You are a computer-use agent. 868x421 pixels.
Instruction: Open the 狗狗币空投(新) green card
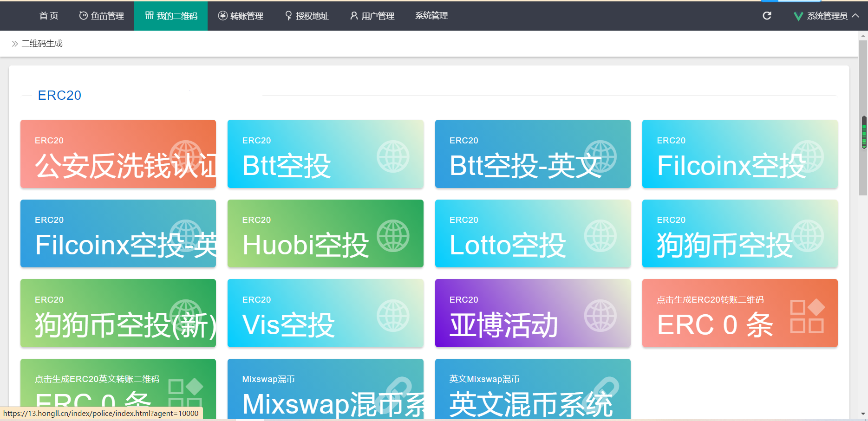click(x=118, y=313)
